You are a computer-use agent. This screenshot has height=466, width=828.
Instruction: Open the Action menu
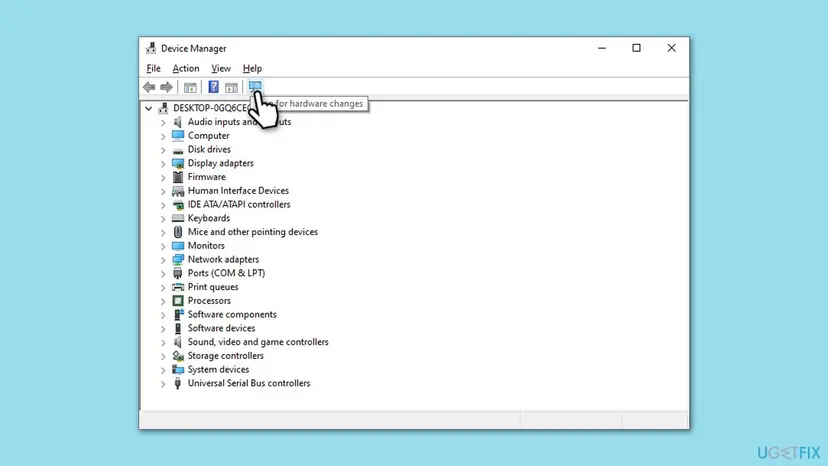pyautogui.click(x=186, y=68)
